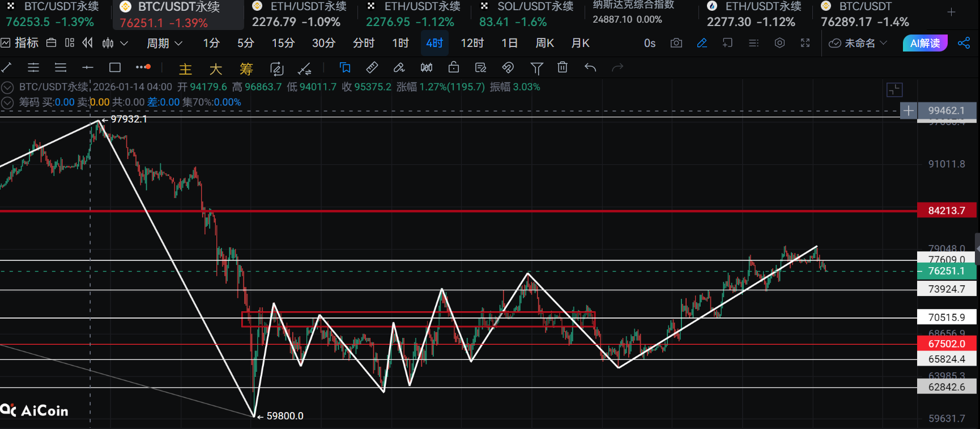Enter fullscreen chart mode
Screen dimensions: 980x429
click(x=805, y=43)
